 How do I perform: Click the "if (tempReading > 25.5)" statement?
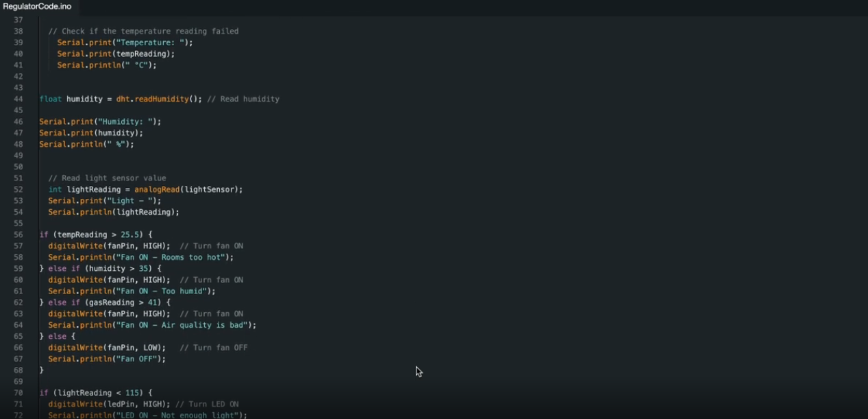(95, 235)
